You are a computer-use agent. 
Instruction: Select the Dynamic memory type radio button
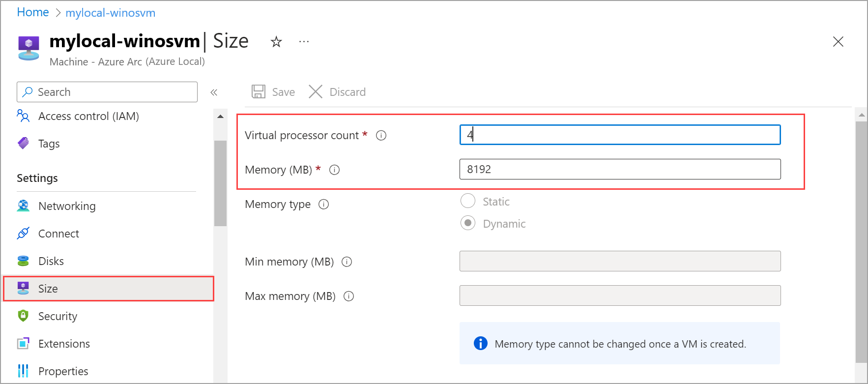pos(468,223)
